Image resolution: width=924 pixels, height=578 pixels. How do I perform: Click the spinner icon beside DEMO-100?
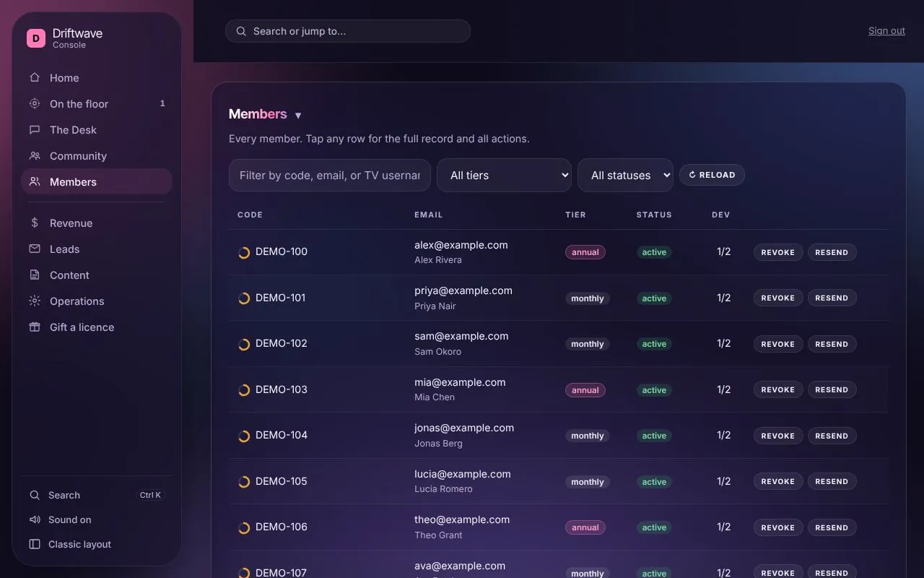244,252
